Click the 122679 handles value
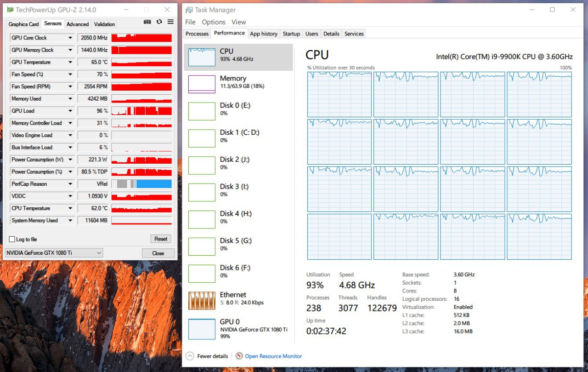The image size is (588, 372). point(382,308)
